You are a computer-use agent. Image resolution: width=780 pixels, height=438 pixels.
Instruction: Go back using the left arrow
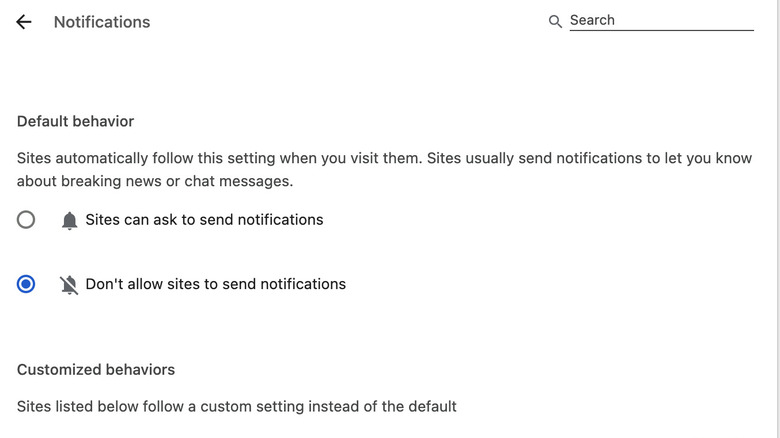point(24,22)
